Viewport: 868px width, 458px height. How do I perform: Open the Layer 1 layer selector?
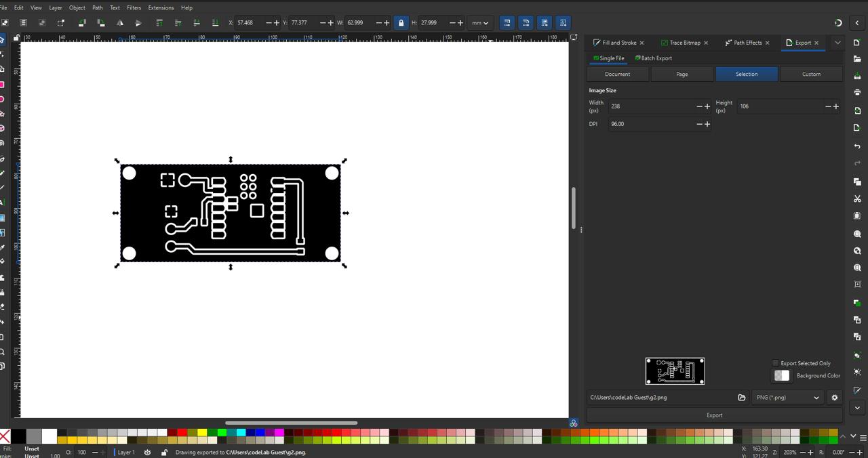[x=126, y=452]
